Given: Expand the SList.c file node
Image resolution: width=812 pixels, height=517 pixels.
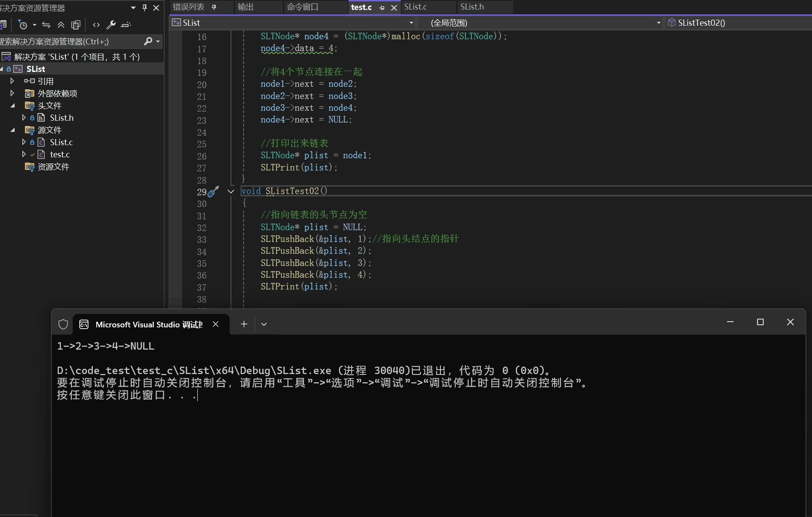Looking at the screenshot, I should 24,142.
